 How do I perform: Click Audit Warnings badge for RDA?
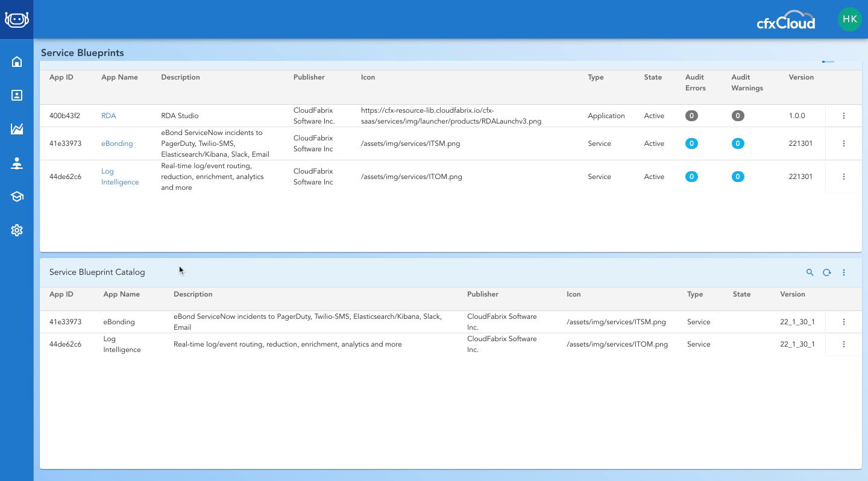(x=738, y=116)
